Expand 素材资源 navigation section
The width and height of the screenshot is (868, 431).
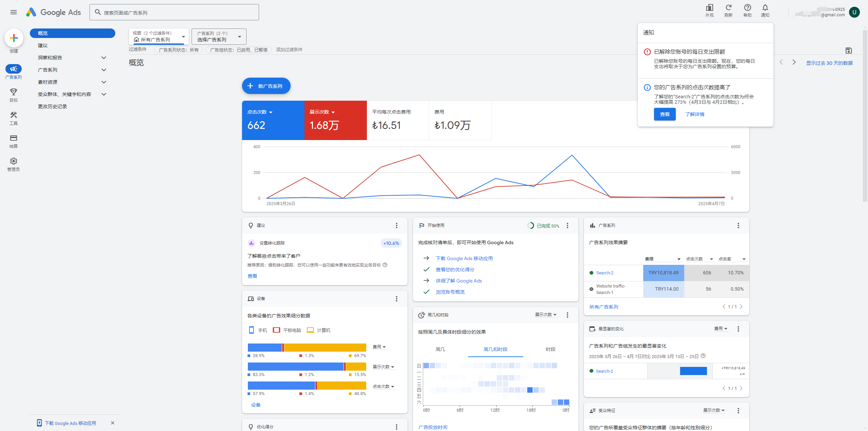pos(104,82)
